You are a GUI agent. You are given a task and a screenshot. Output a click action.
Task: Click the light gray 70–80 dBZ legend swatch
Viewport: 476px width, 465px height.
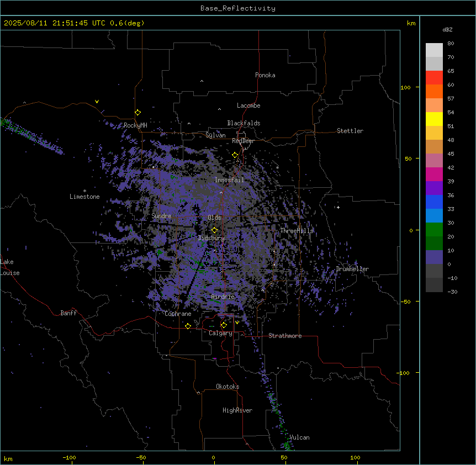pyautogui.click(x=434, y=50)
